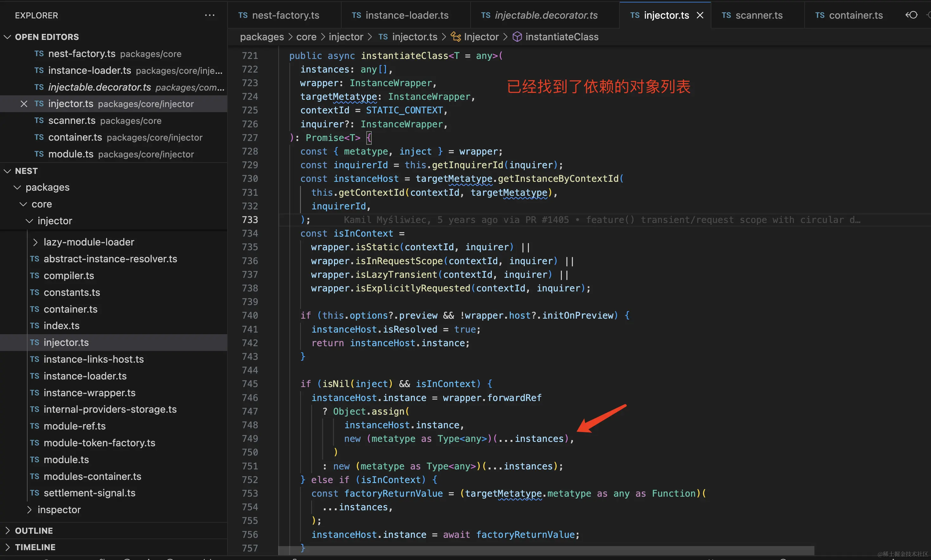Image resolution: width=931 pixels, height=560 pixels.
Task: Click the core breadcrumb segment
Action: 306,37
